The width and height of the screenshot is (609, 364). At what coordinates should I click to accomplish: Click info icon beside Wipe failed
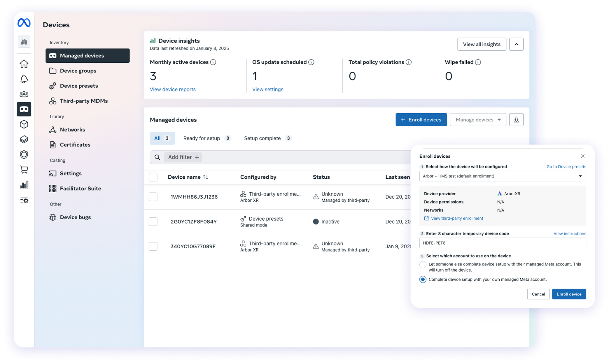pyautogui.click(x=478, y=62)
